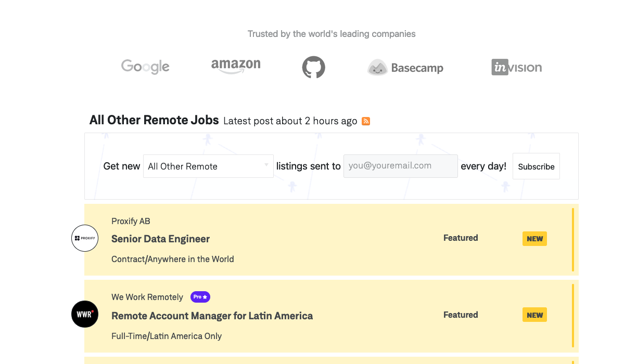
Task: Open Remote Account Manager for Latin America
Action: 212,316
